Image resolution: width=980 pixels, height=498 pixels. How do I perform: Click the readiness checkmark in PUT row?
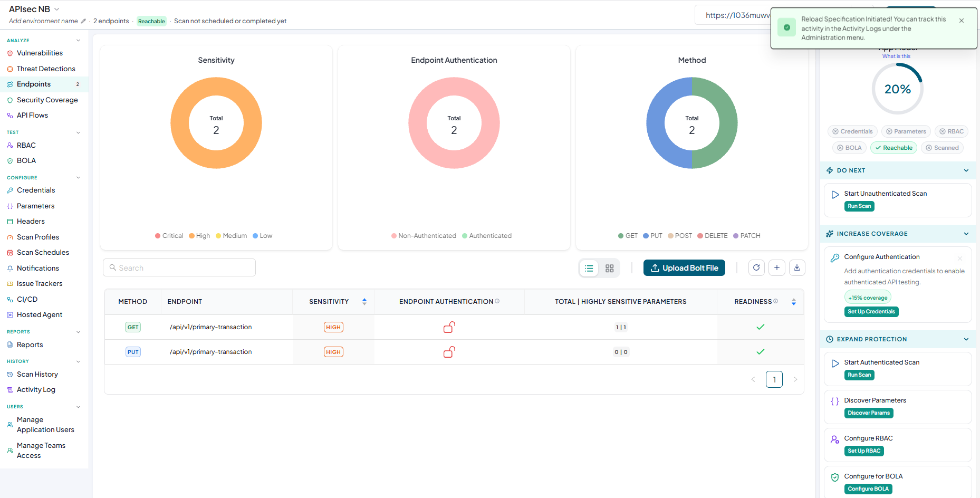761,352
